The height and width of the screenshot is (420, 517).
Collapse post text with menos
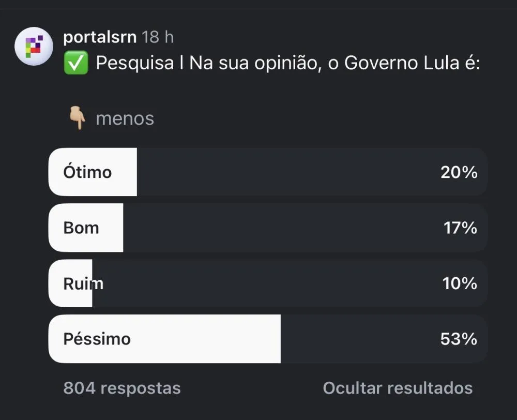coord(125,118)
